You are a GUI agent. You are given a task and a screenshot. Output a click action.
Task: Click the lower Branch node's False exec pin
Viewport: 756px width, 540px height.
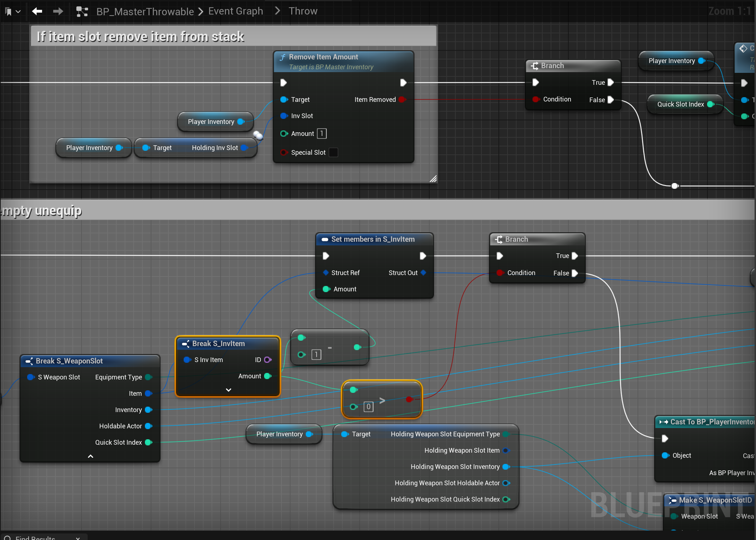click(x=575, y=273)
